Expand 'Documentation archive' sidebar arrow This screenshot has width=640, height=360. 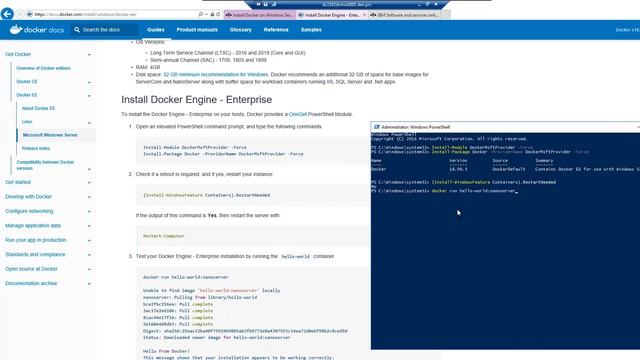[x=89, y=284]
